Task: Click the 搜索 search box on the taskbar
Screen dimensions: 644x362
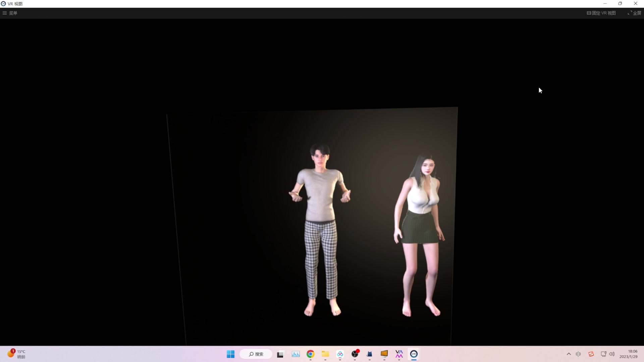Action: pos(256,354)
